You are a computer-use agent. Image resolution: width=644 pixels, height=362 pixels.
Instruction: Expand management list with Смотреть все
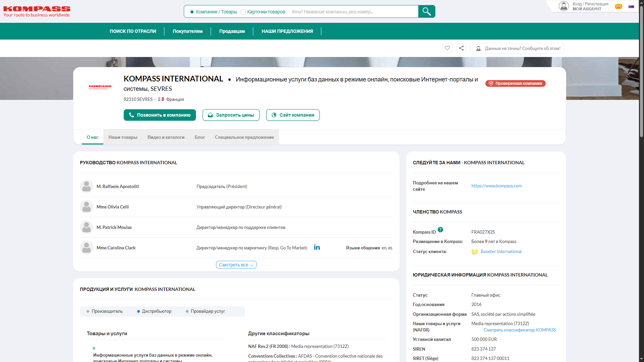pyautogui.click(x=236, y=265)
